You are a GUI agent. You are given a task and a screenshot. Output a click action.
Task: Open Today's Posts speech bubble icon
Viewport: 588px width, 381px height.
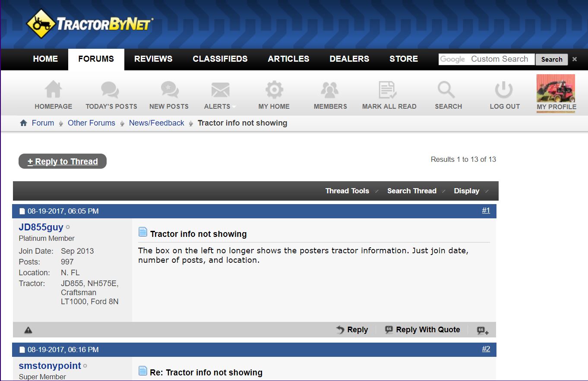[x=111, y=90]
